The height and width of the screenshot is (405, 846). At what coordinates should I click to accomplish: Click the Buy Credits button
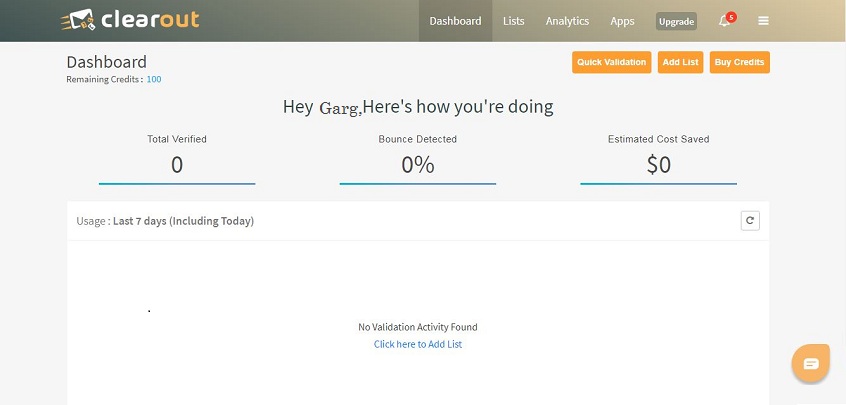click(739, 62)
